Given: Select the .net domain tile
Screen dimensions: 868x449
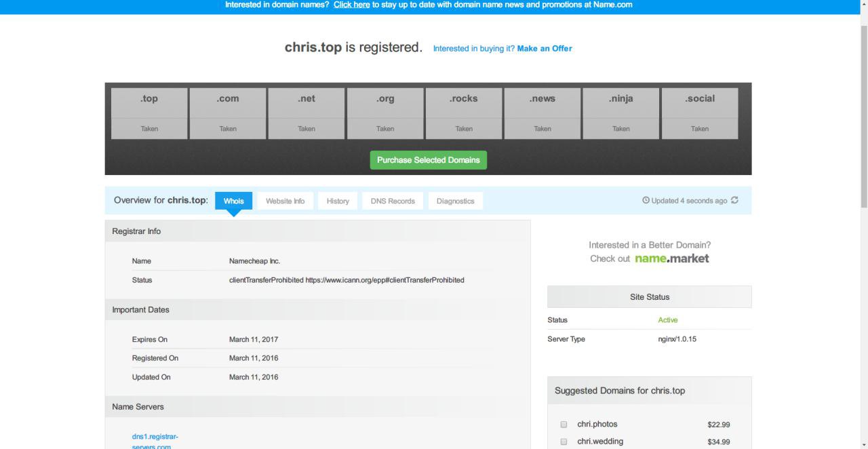Looking at the screenshot, I should pyautogui.click(x=307, y=113).
